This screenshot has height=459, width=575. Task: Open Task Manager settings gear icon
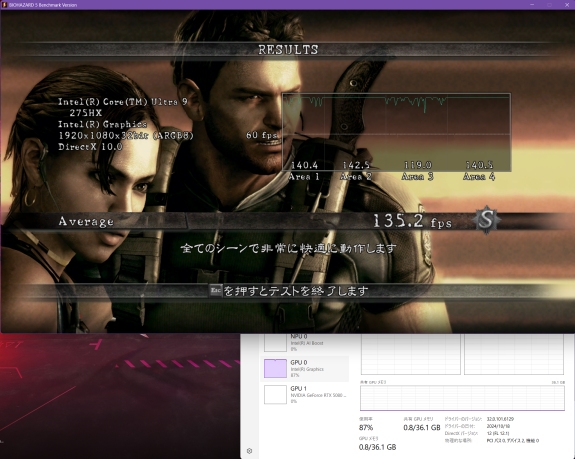tap(249, 451)
